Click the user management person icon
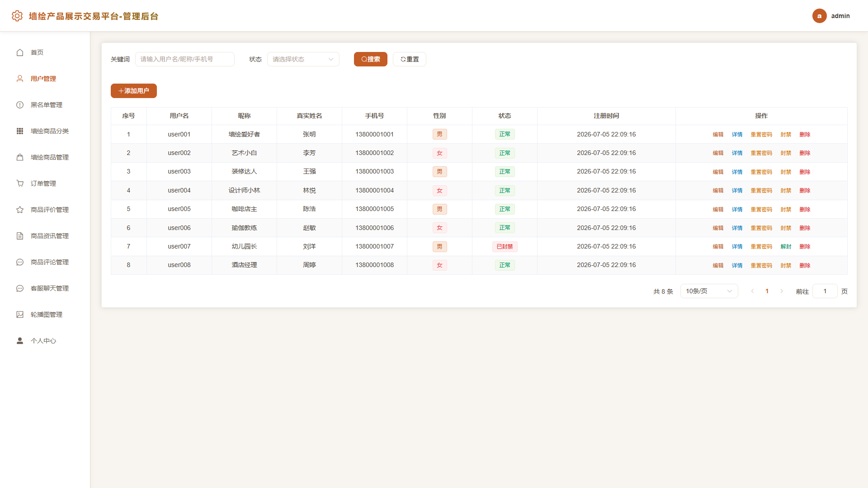Viewport: 868px width, 488px height. point(20,79)
